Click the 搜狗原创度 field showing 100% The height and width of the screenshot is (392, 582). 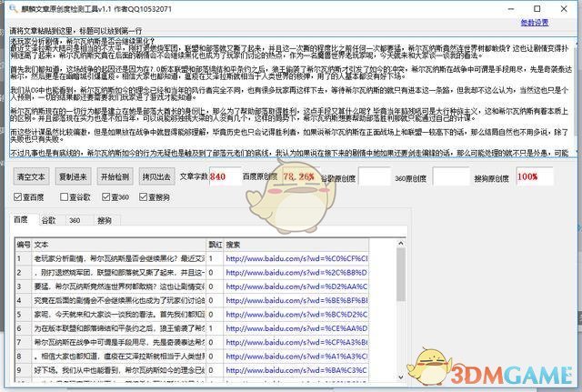coord(536,176)
